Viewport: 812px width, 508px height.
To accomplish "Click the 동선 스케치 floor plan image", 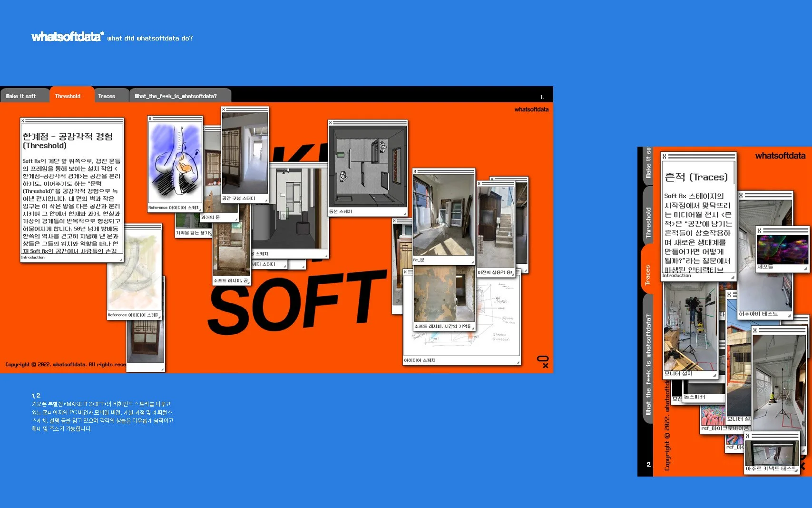I will [368, 167].
